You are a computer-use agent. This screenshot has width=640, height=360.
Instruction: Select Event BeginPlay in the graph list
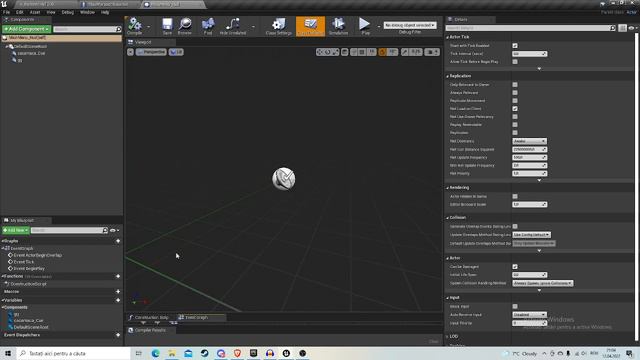point(29,269)
